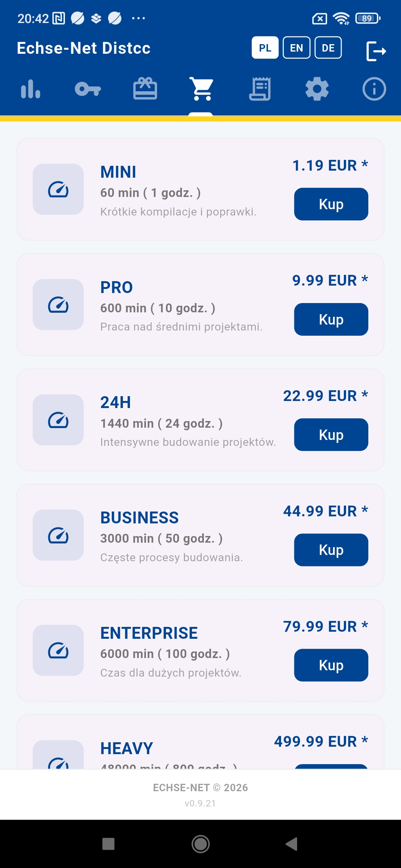Select the shopping cart tab
The width and height of the screenshot is (401, 868).
[201, 89]
